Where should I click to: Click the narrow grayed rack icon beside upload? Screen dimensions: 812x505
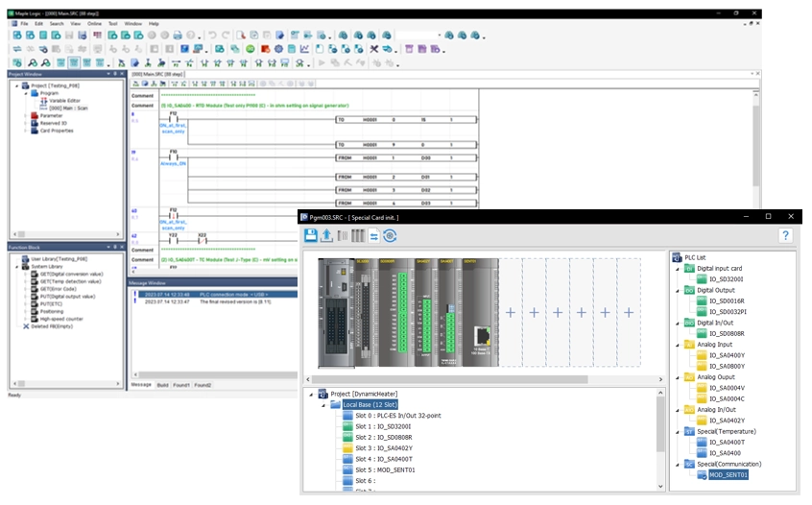[343, 236]
